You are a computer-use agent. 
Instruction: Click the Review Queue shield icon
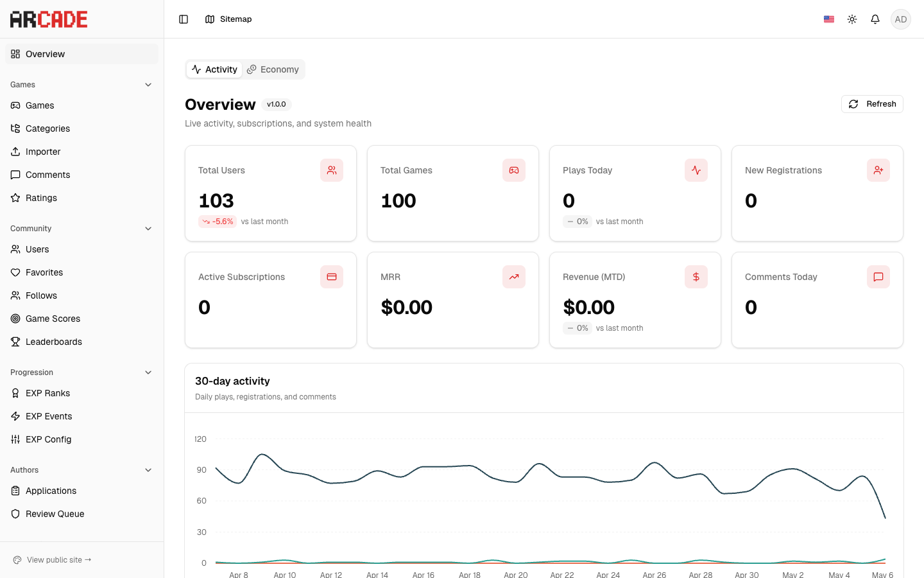(x=15, y=514)
